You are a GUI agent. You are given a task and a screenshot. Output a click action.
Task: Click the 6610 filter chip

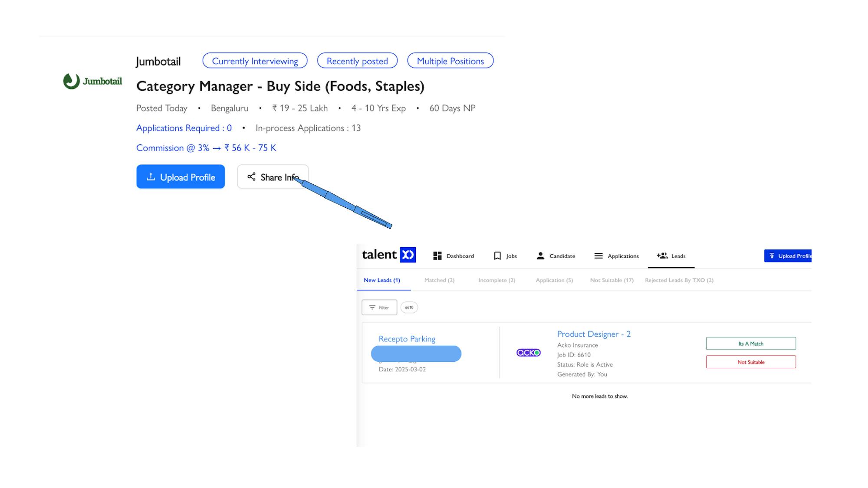[409, 308]
